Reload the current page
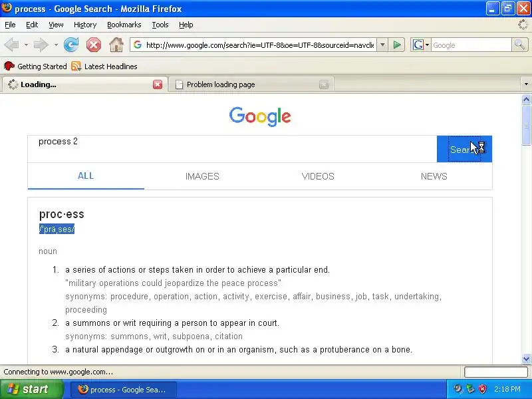 click(x=71, y=45)
